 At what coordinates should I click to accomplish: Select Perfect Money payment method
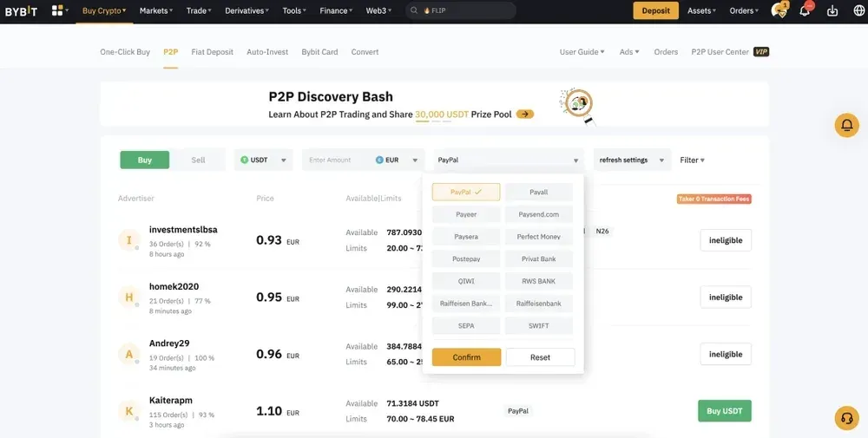pyautogui.click(x=539, y=237)
